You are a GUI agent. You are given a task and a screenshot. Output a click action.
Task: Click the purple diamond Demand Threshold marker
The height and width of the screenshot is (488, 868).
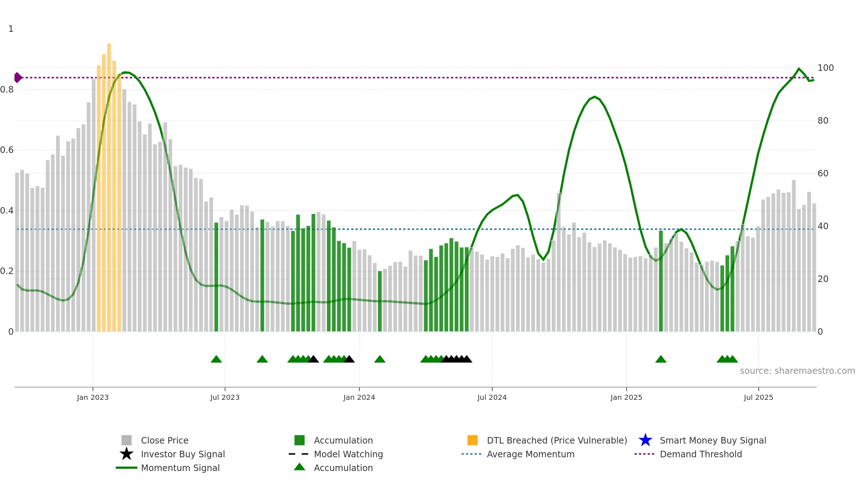click(18, 77)
